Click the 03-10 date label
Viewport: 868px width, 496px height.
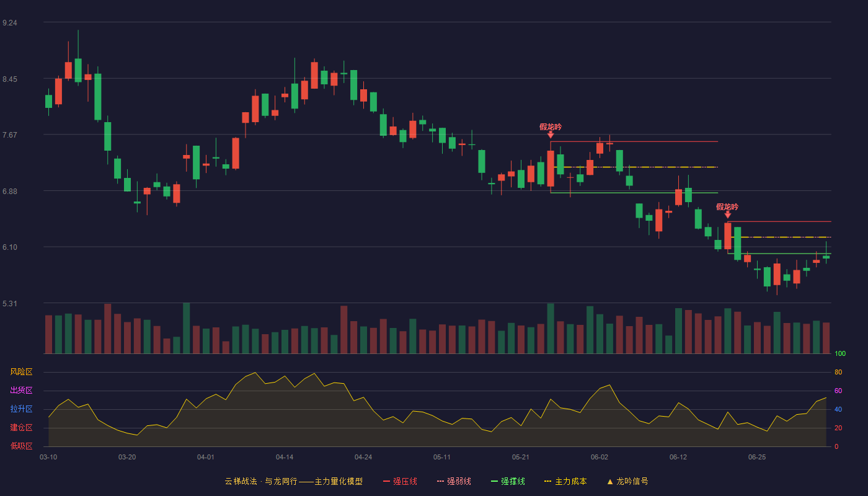(x=48, y=457)
